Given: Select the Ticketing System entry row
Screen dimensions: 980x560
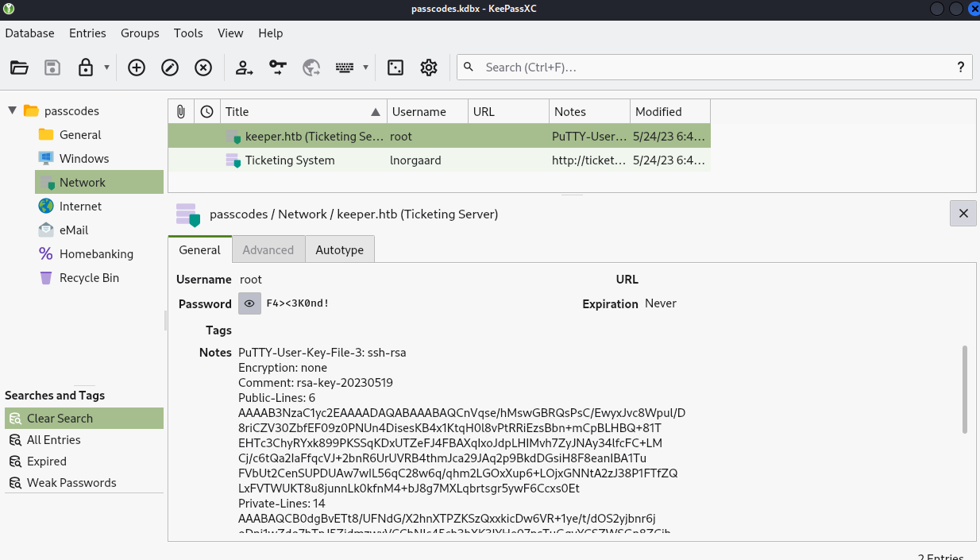Looking at the screenshot, I should click(439, 160).
